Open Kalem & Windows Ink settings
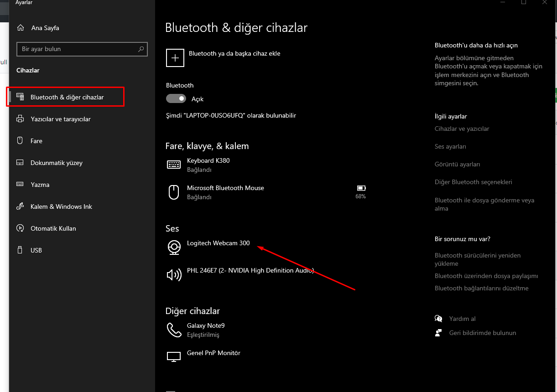 click(61, 206)
